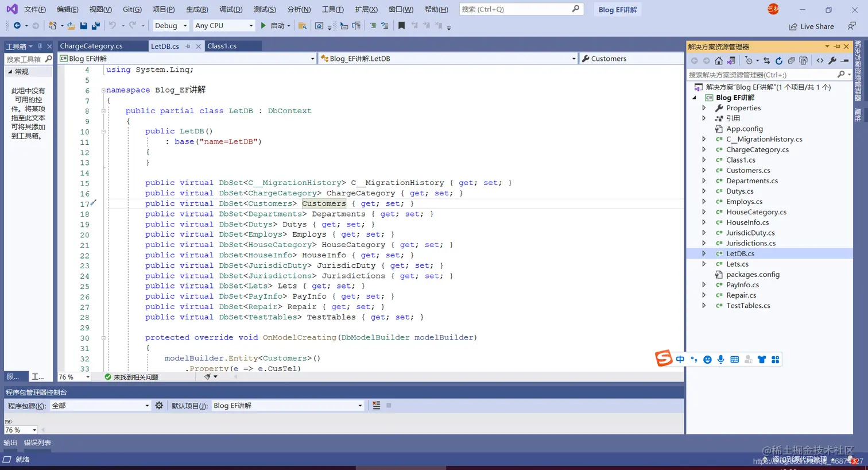Viewport: 868px width, 470px height.
Task: Click Sync with Active Document icon
Action: (766, 60)
